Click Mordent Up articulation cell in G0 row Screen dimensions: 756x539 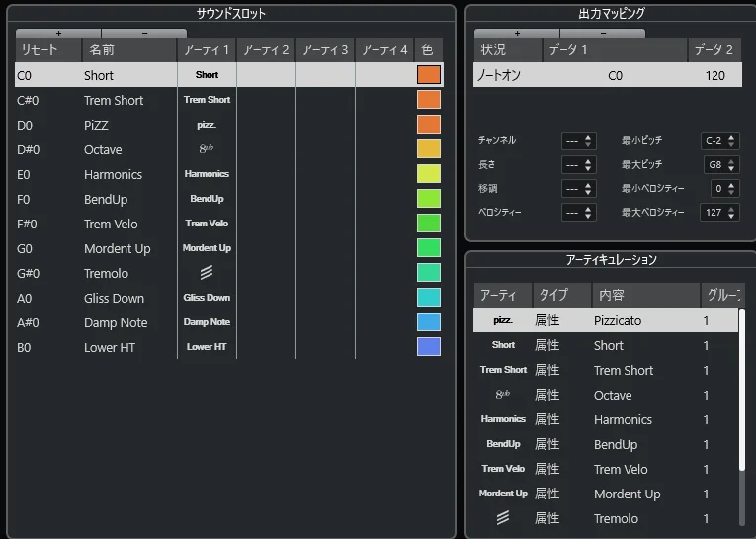coord(207,248)
